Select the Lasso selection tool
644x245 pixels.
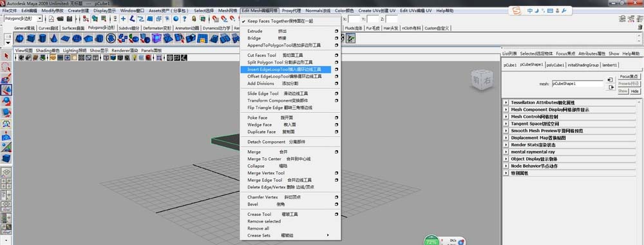(x=6, y=68)
